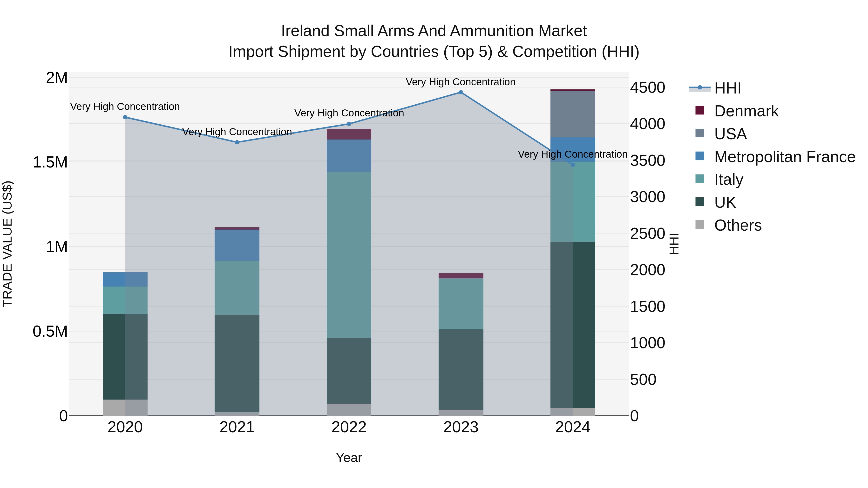Click the HHI legend line marker
This screenshot has height=488, width=868.
click(x=699, y=87)
